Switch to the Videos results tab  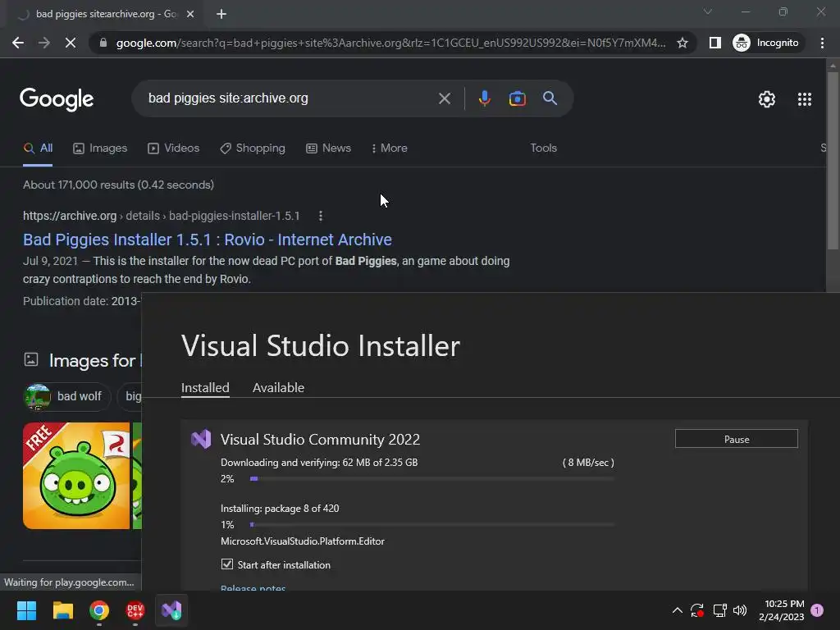[x=174, y=148]
